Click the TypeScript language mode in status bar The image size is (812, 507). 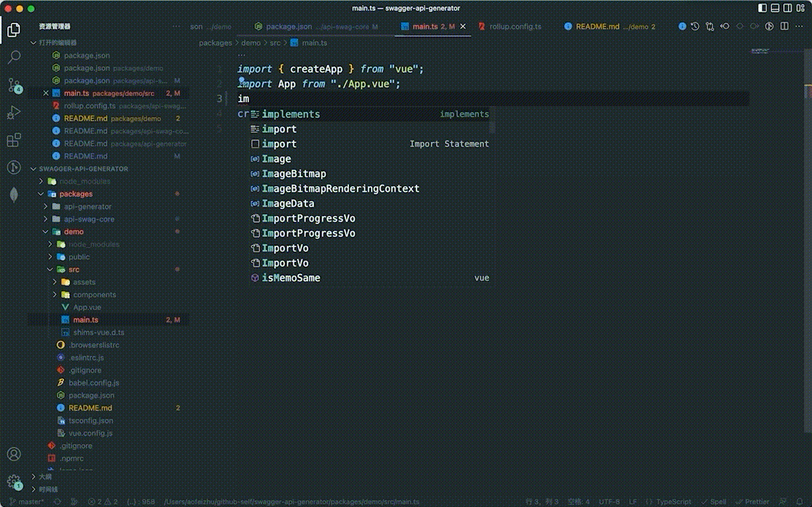point(673,501)
